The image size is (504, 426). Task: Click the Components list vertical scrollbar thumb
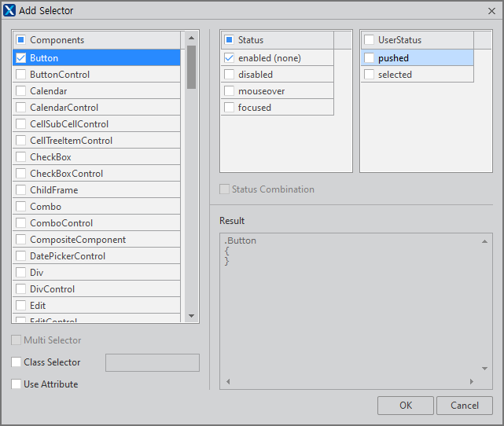(x=191, y=67)
